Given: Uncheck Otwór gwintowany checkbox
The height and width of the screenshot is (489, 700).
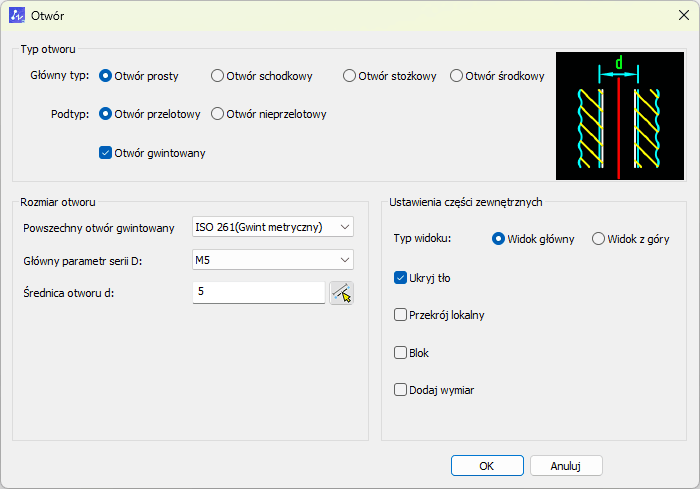Looking at the screenshot, I should click(106, 153).
